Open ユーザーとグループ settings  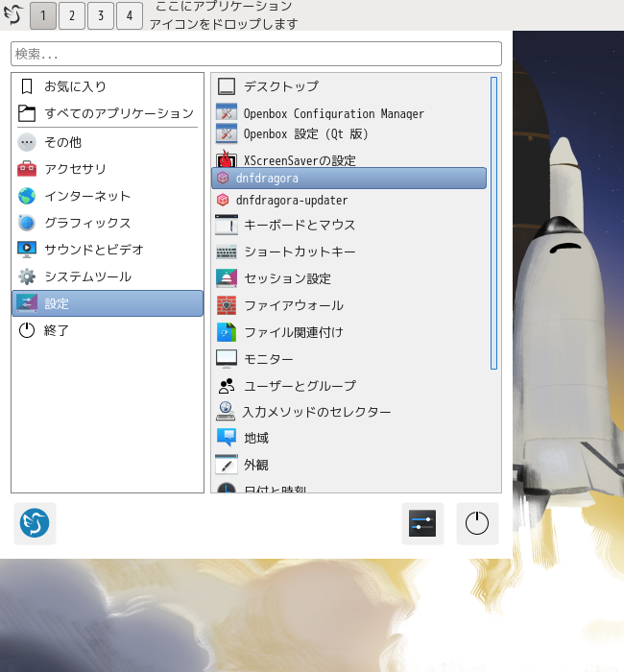point(349,386)
